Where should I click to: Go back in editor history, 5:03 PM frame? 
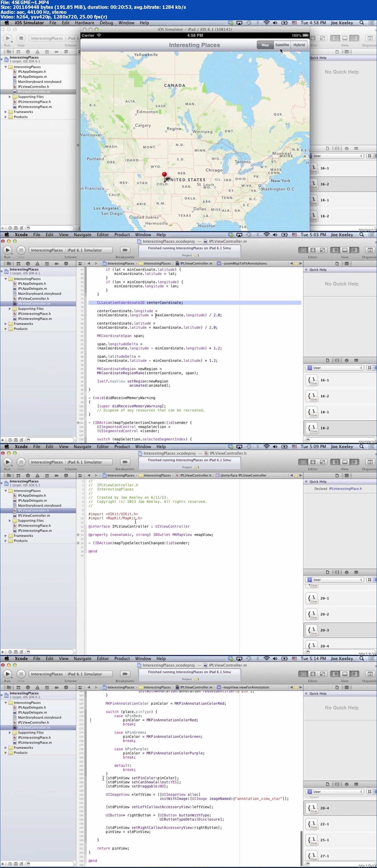coord(89,263)
